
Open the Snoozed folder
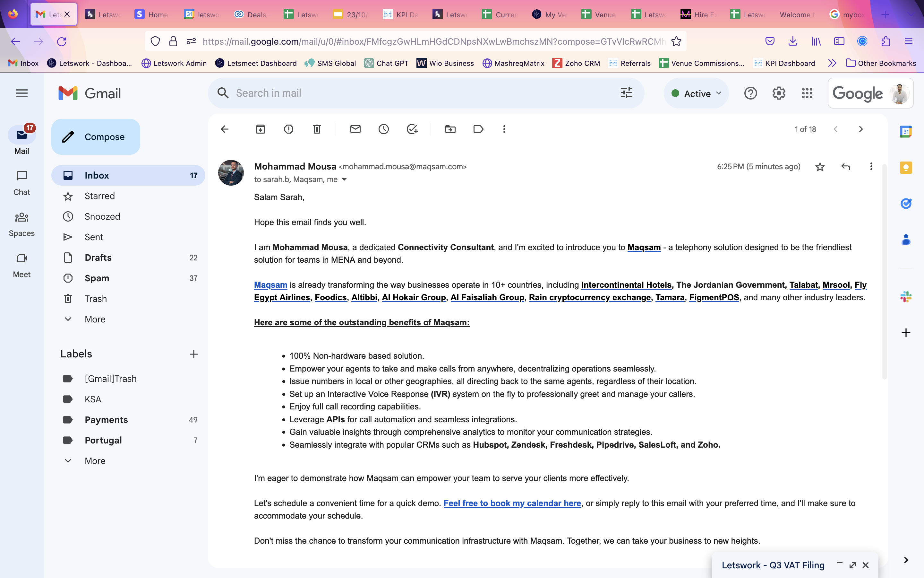(128, 216)
